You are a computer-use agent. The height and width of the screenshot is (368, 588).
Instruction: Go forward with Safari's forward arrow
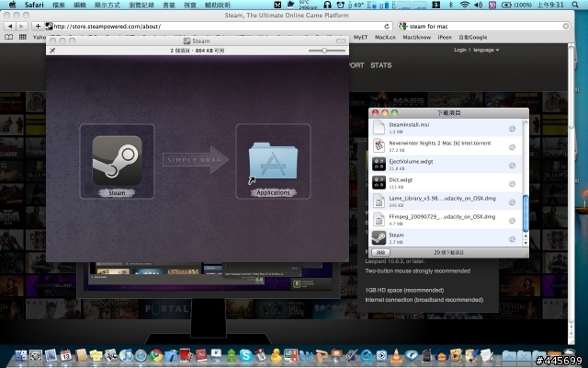22,27
